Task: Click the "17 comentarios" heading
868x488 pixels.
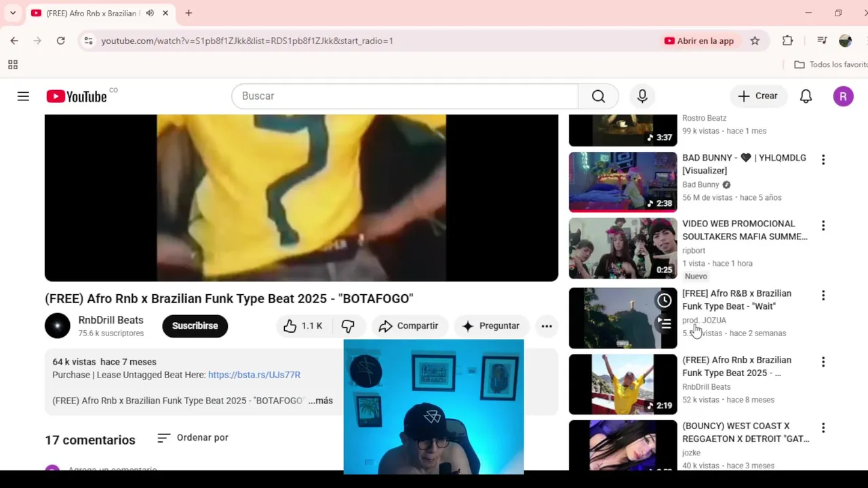Action: tap(90, 440)
